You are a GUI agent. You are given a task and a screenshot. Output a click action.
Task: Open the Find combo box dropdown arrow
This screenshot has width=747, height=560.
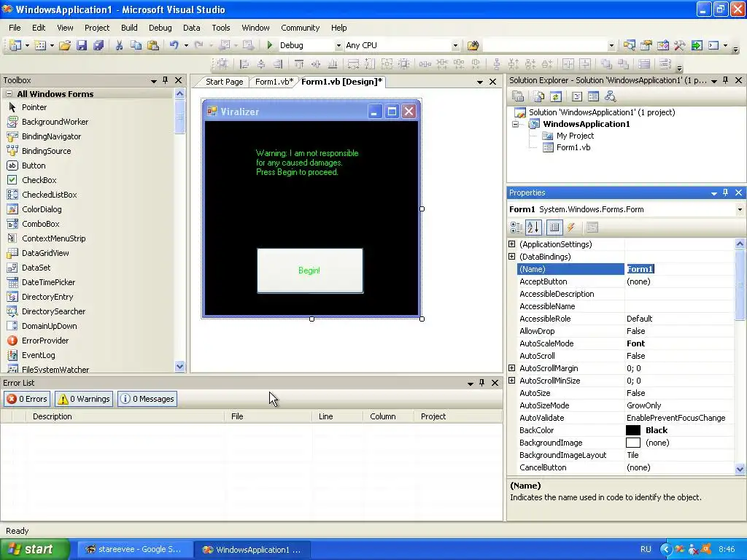tap(611, 46)
